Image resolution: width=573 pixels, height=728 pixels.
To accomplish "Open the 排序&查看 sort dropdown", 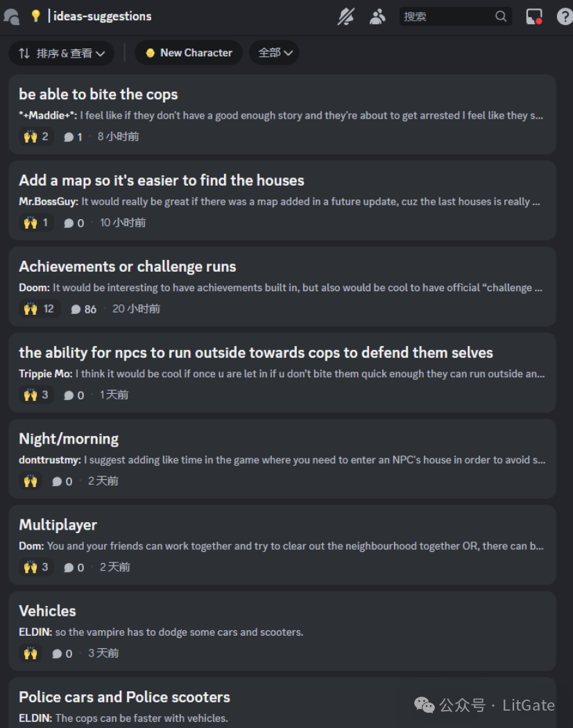I will pos(61,53).
